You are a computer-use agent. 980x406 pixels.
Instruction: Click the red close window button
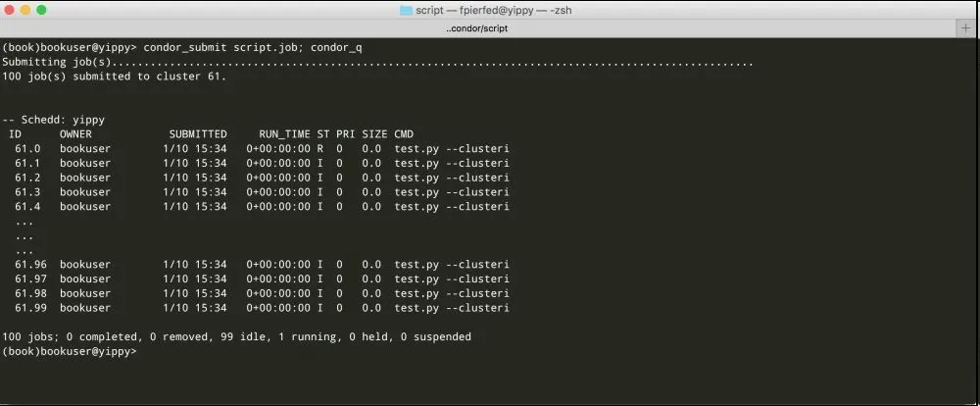tap(10, 10)
